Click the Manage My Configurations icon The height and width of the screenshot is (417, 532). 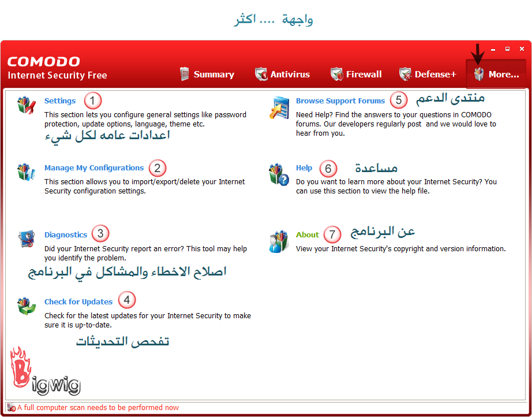click(x=27, y=173)
